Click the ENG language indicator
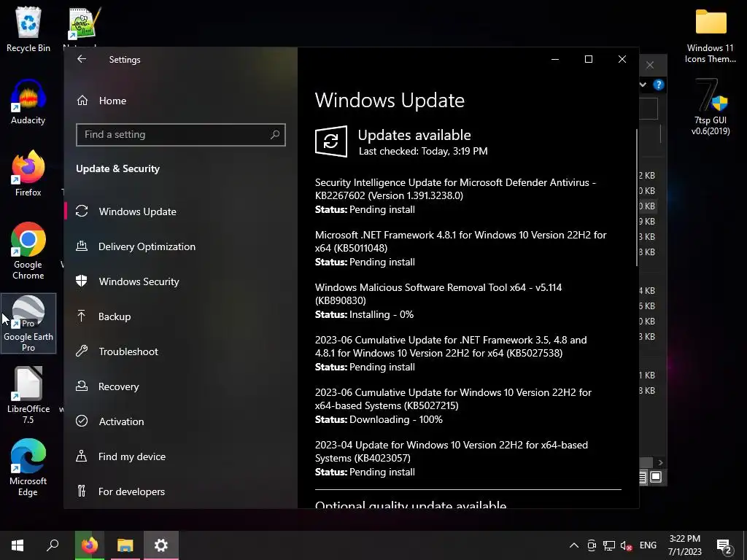 pos(648,545)
